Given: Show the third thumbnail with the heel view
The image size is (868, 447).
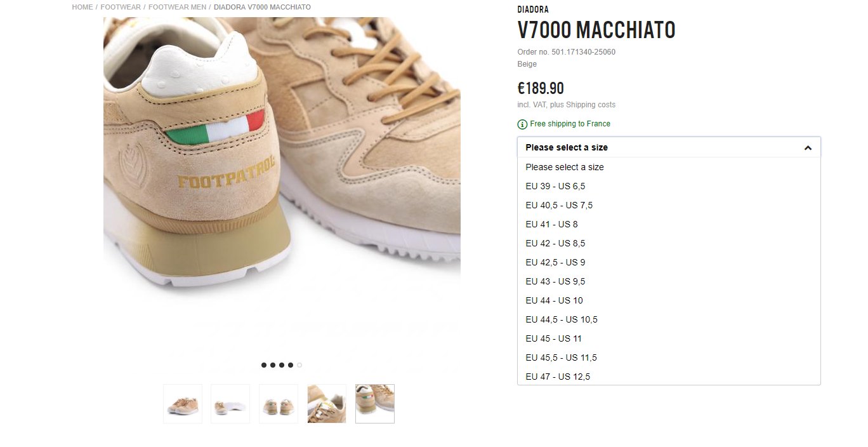Looking at the screenshot, I should 279,404.
